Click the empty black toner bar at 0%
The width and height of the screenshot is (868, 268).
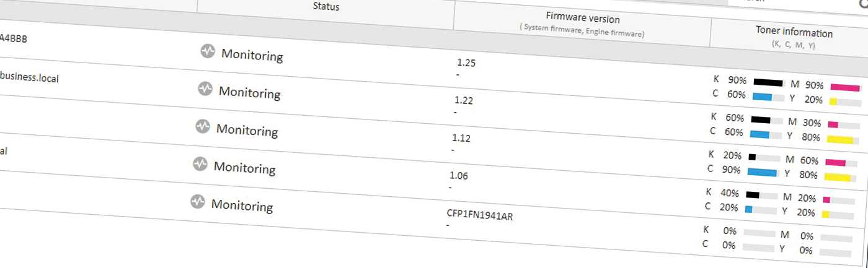click(759, 233)
